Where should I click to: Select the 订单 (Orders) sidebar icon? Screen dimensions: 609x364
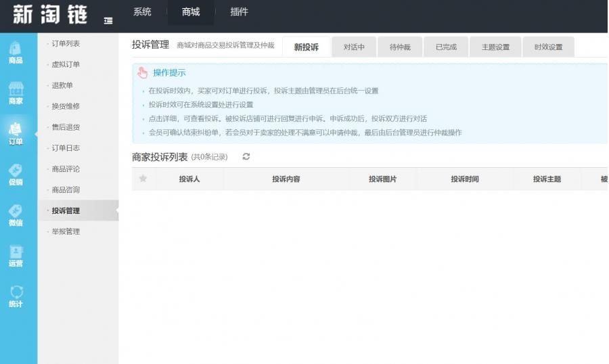coord(16,133)
